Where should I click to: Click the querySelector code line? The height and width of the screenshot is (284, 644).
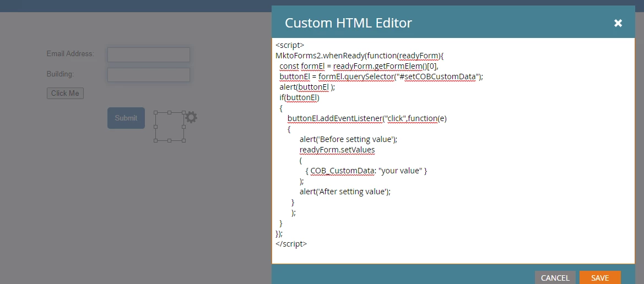pos(381,77)
